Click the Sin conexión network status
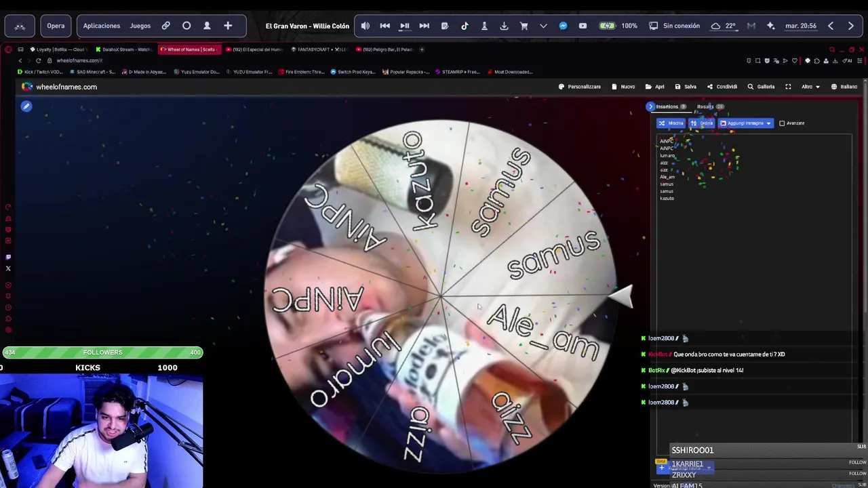The height and width of the screenshot is (488, 868). 674,26
